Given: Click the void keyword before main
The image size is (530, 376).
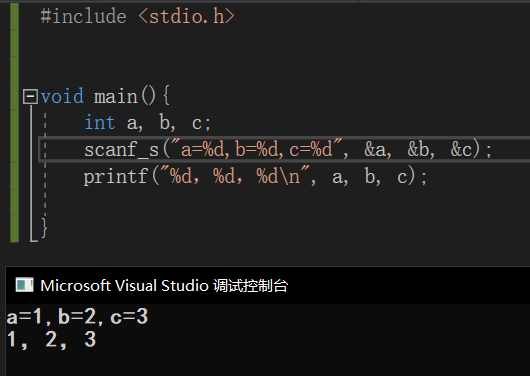Looking at the screenshot, I should [x=62, y=96].
